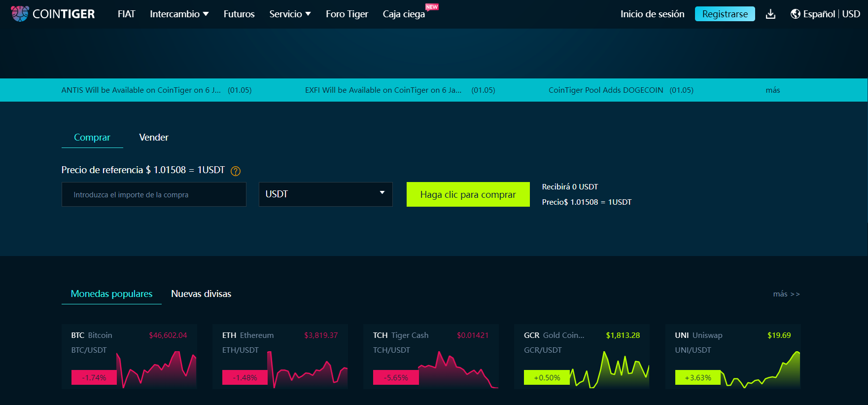This screenshot has height=405, width=868.
Task: Change currency via USD
Action: click(851, 14)
